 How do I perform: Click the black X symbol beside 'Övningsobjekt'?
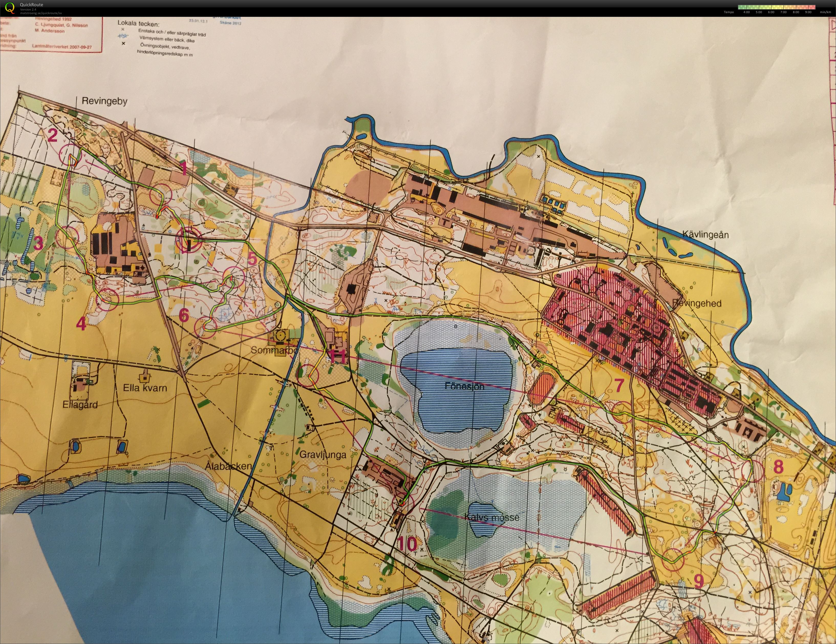(123, 43)
